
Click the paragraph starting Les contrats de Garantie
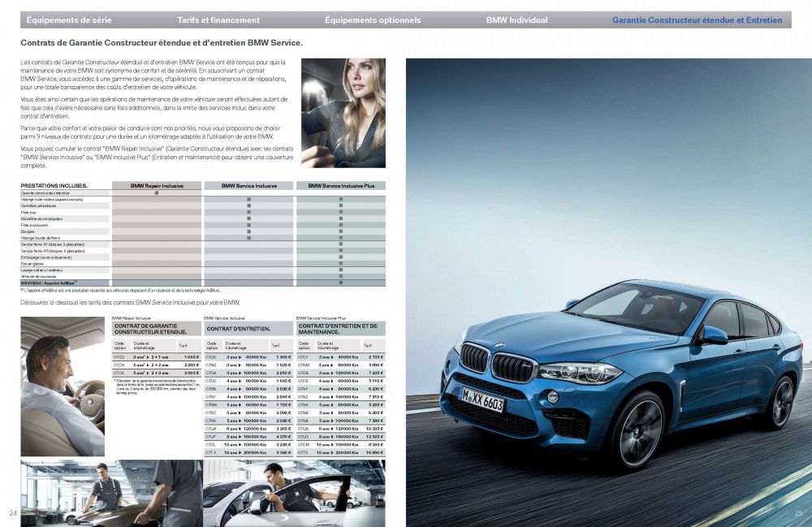[x=153, y=75]
